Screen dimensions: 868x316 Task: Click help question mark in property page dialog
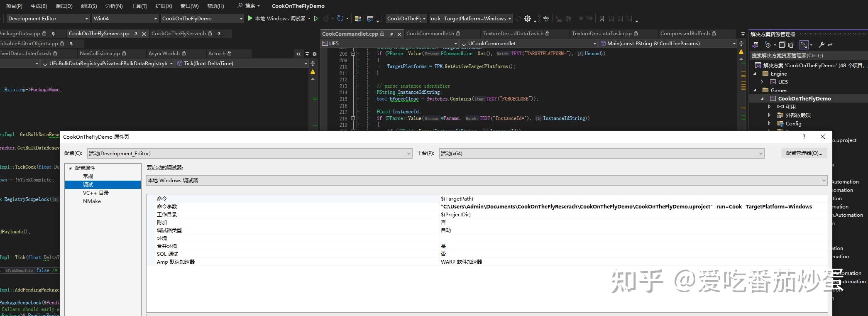pos(804,137)
